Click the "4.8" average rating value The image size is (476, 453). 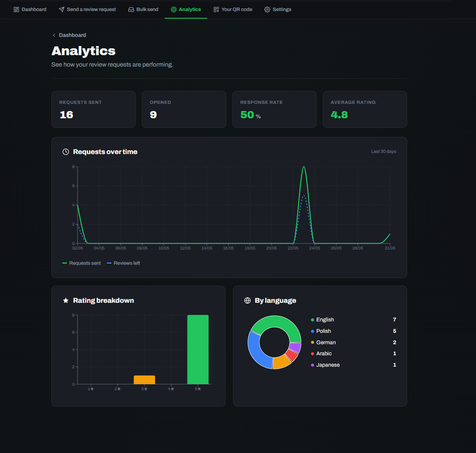339,115
